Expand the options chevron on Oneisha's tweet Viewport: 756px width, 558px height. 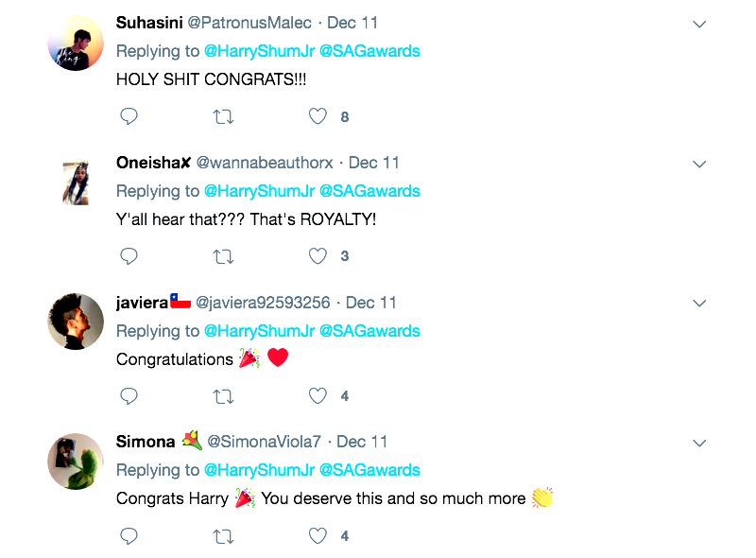(x=699, y=164)
